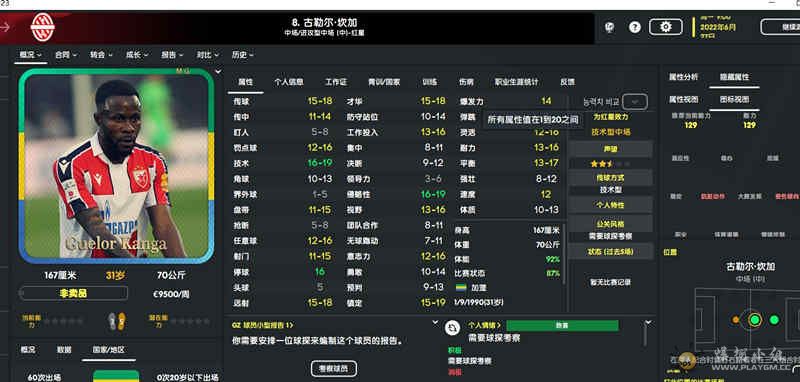Click the help question mark icon
The image size is (800, 382).
635,27
